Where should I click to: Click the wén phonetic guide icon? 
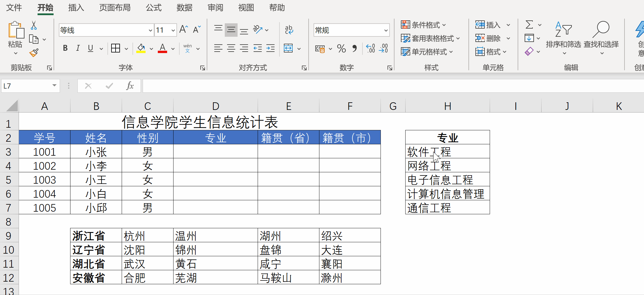(187, 48)
